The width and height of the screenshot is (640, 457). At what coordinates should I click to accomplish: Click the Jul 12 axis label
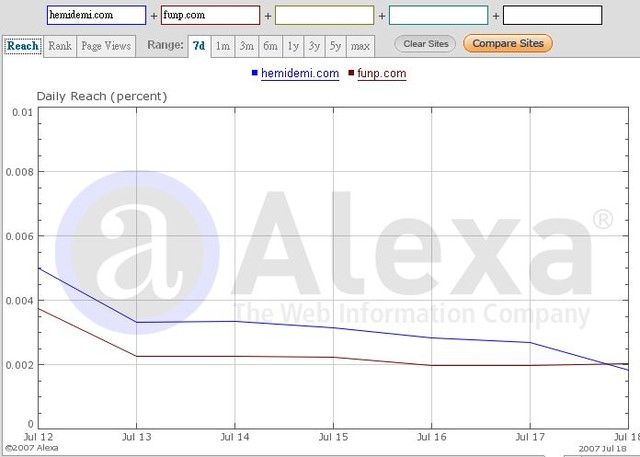38,437
